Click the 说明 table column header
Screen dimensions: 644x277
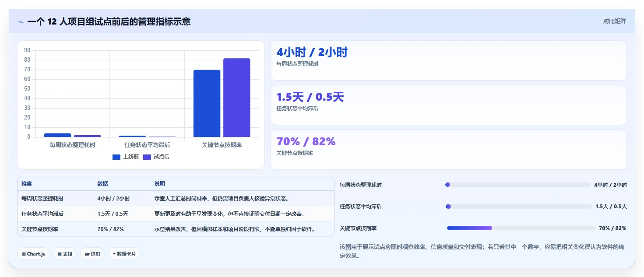point(159,184)
